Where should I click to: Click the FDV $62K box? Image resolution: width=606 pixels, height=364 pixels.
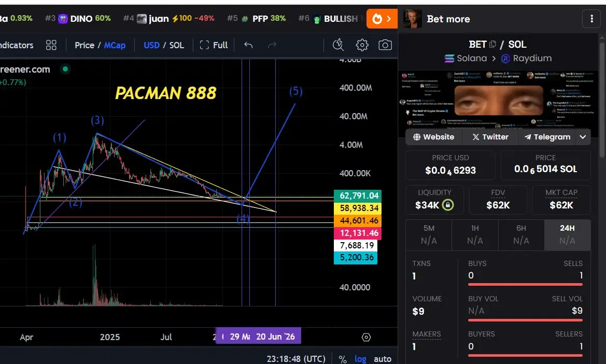(498, 200)
